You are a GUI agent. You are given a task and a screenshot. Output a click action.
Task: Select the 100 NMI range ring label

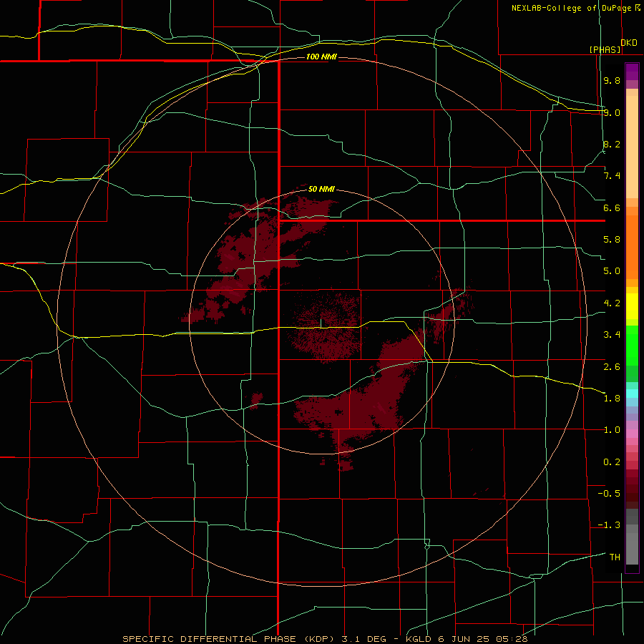click(321, 57)
